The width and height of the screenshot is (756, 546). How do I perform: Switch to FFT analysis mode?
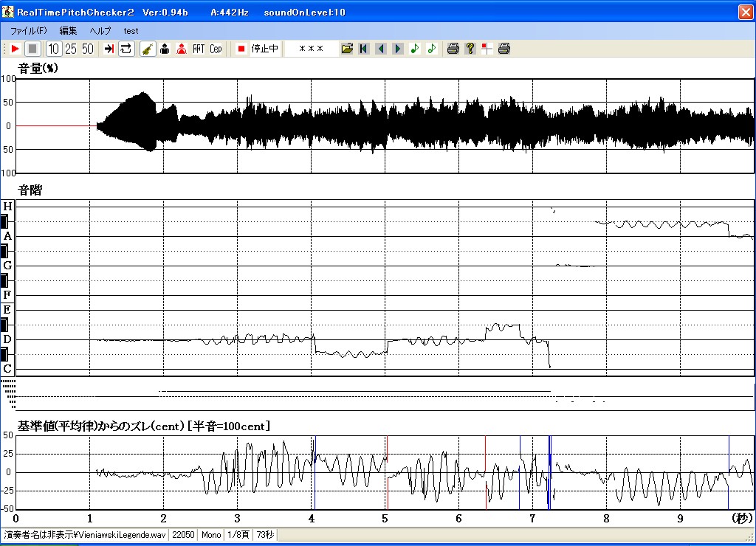coord(199,49)
